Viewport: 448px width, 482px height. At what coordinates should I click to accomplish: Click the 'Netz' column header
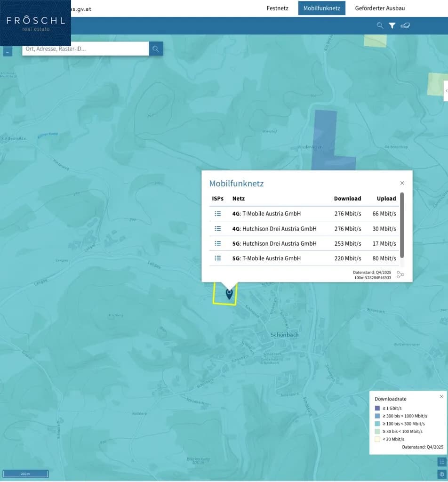tap(239, 199)
